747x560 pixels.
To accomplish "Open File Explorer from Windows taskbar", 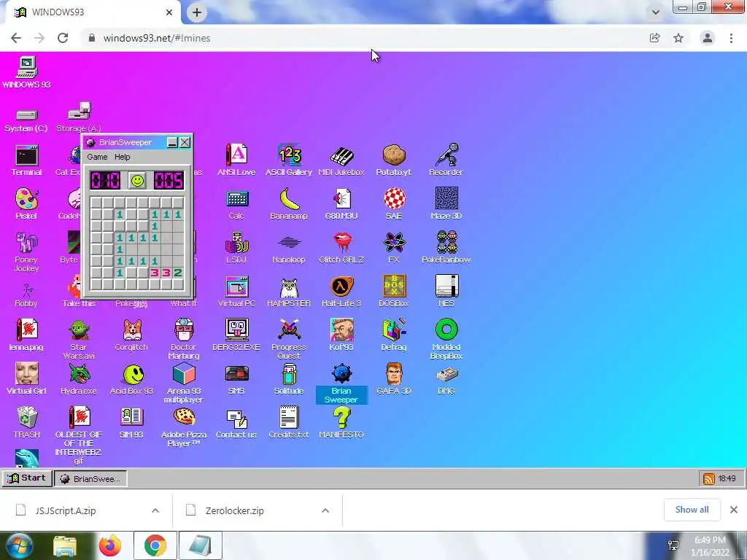I will pos(65,546).
